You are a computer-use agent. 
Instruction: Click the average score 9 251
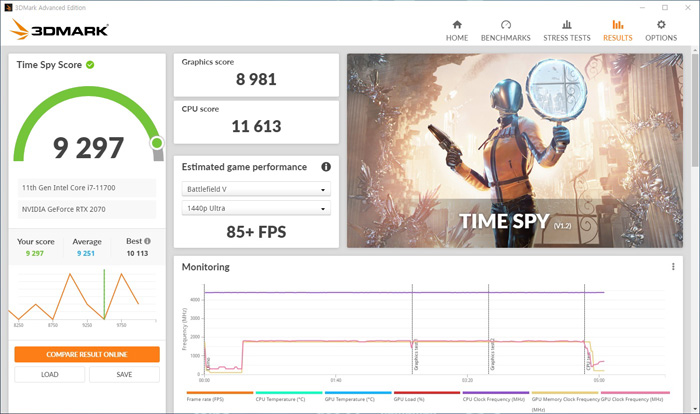[x=86, y=253]
